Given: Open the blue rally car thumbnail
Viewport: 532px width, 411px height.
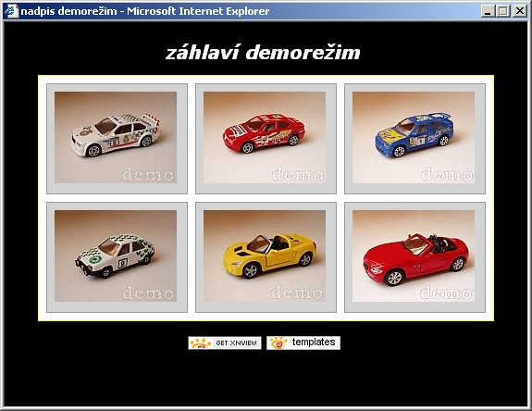Looking at the screenshot, I should [x=414, y=137].
